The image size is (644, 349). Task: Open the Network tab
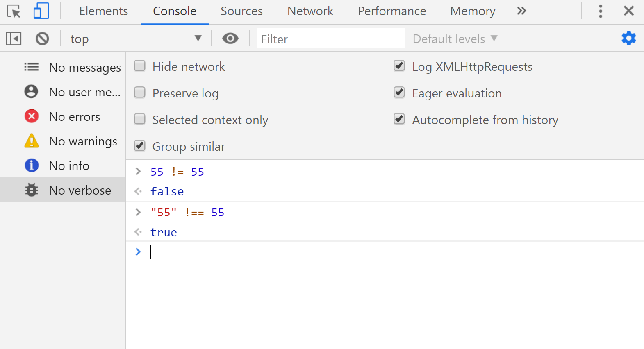pyautogui.click(x=310, y=11)
